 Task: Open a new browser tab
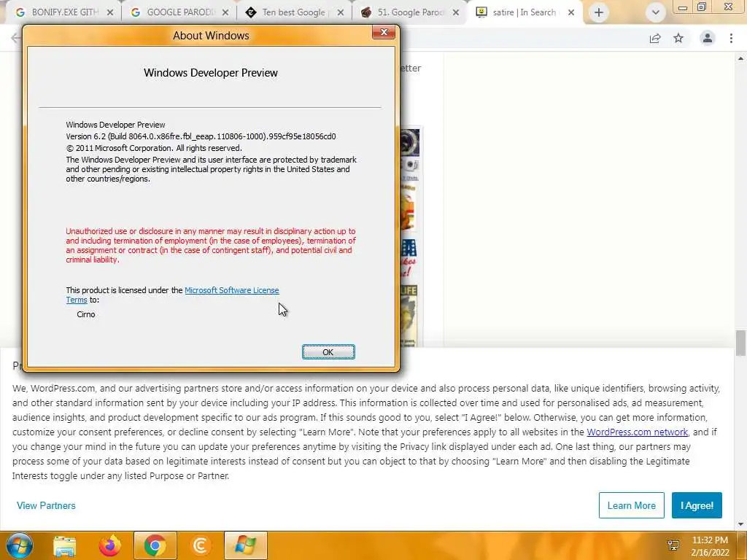[x=599, y=12]
